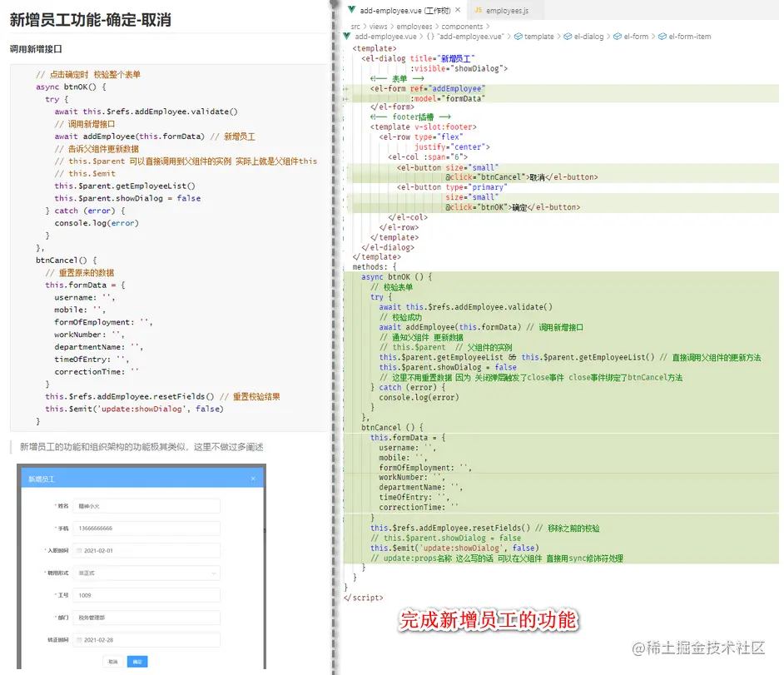784x675 pixels.
Task: Click the arrow of the 聘用形式 select
Action: (x=214, y=573)
